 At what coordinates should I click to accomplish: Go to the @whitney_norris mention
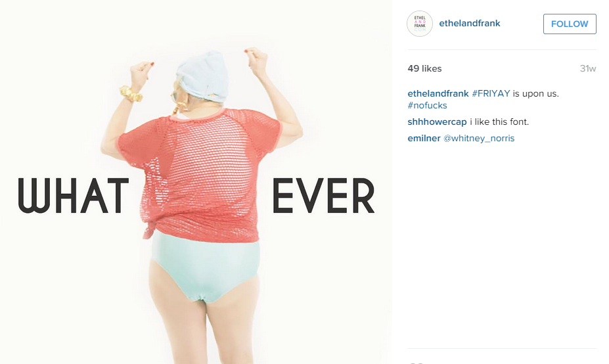coord(479,138)
